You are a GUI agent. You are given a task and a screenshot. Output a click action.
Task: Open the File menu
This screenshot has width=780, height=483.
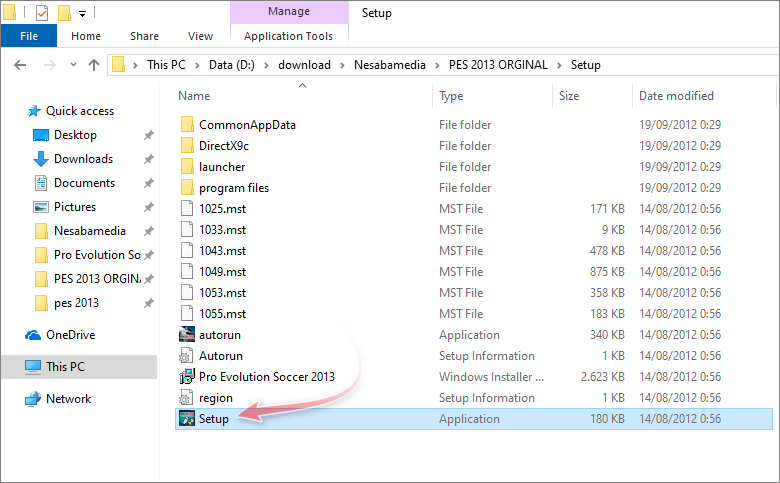pyautogui.click(x=29, y=36)
